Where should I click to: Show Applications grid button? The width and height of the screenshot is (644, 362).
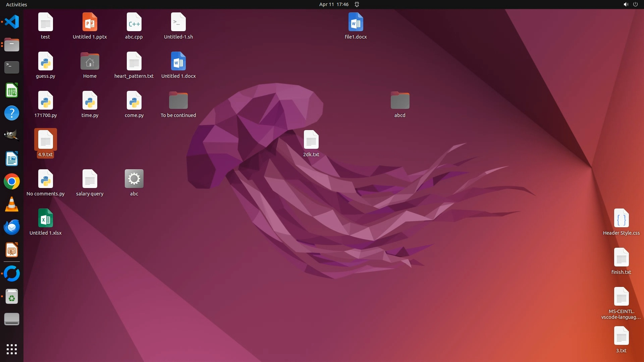12,349
